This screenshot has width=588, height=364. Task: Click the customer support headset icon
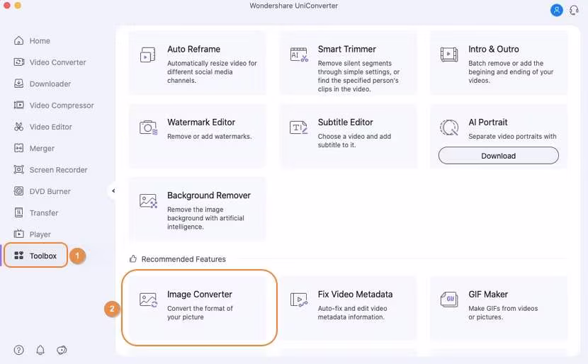574,10
